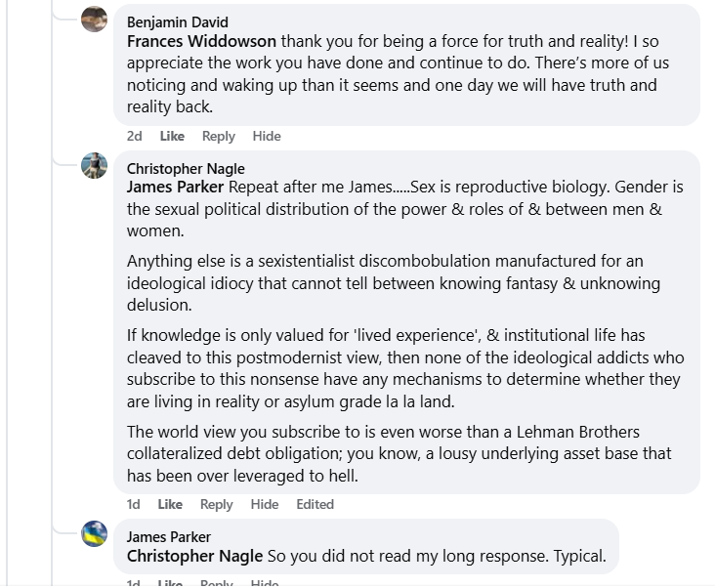Reply to Benjamin David's comment
The width and height of the screenshot is (715, 588).
tap(218, 136)
